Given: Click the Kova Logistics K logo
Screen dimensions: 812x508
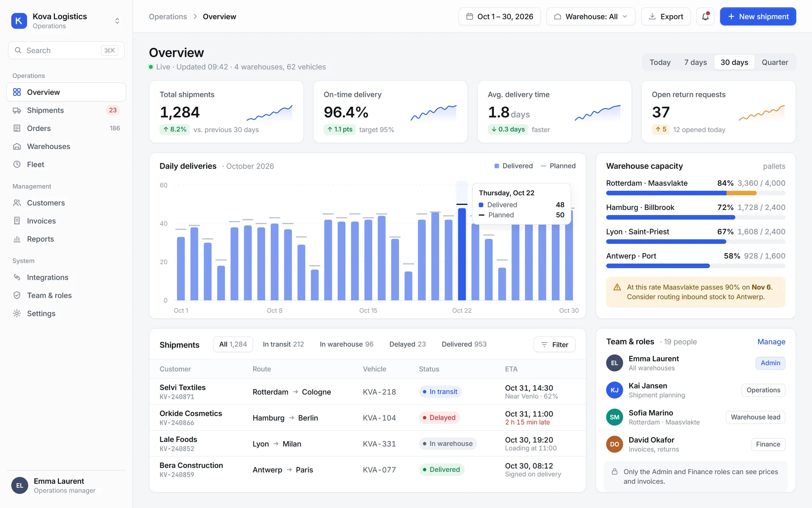Looking at the screenshot, I should pyautogui.click(x=19, y=21).
